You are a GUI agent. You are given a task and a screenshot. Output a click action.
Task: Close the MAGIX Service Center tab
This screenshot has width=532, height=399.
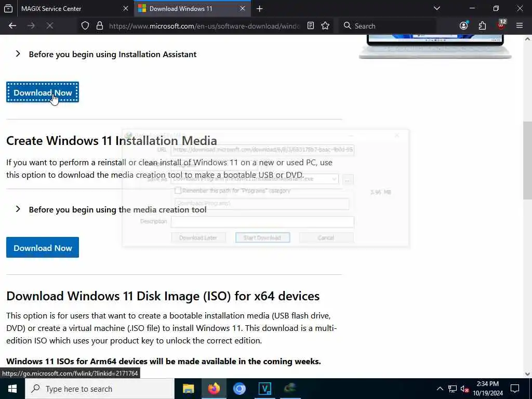[x=126, y=8]
